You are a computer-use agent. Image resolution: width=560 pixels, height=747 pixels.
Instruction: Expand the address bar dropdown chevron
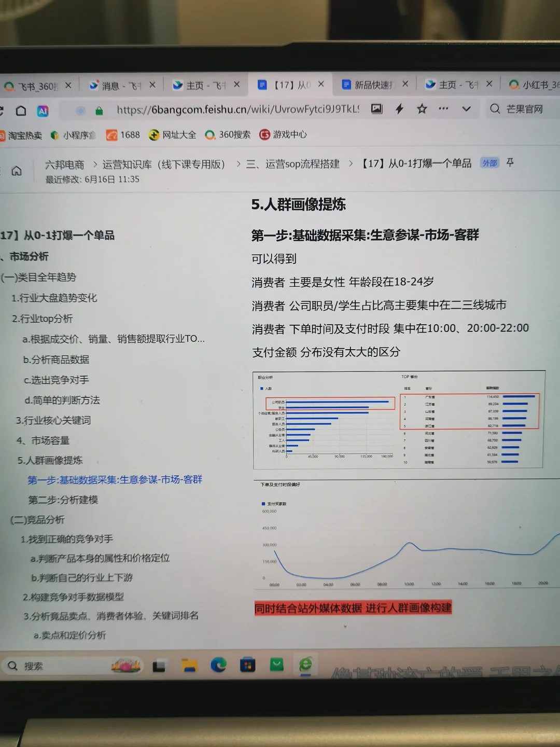click(x=466, y=109)
